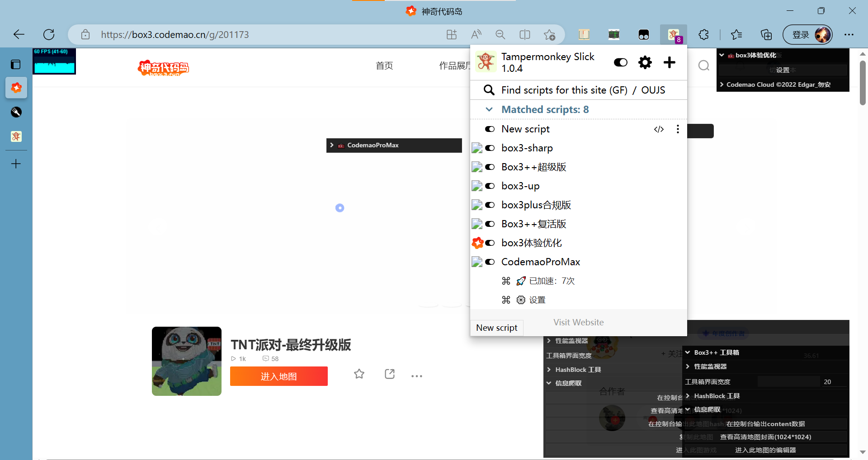This screenshot has height=460, width=868.
Task: Select the active 神奇代码岛 vertical tab
Action: tap(16, 88)
